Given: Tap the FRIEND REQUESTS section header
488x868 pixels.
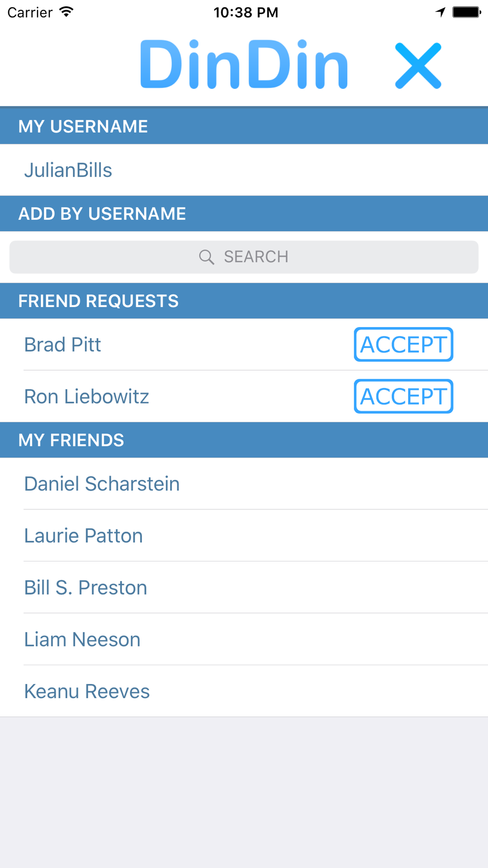Looking at the screenshot, I should point(244,301).
